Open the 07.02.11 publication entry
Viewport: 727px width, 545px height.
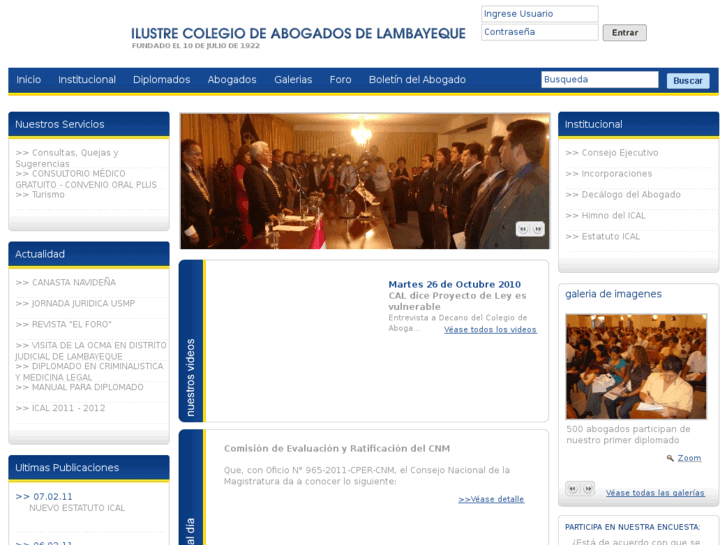coord(44,497)
